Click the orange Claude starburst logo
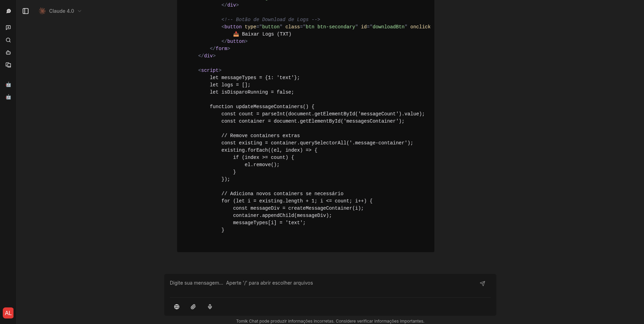The image size is (644, 324). coord(42,11)
